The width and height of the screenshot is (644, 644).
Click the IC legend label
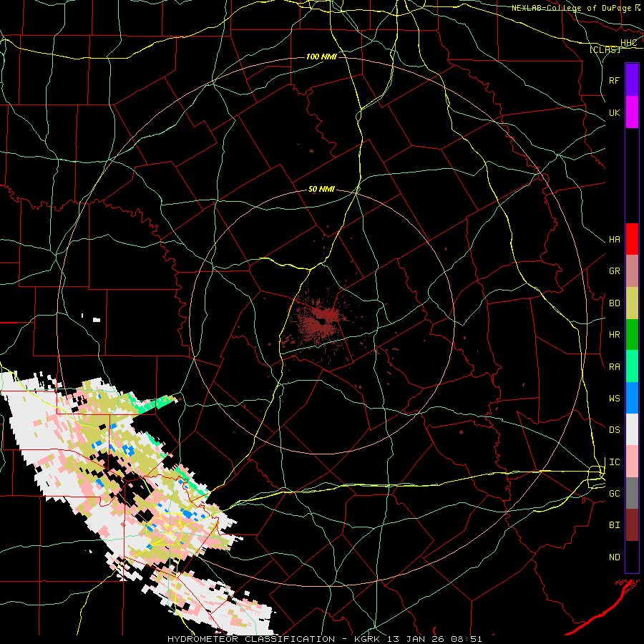[614, 462]
